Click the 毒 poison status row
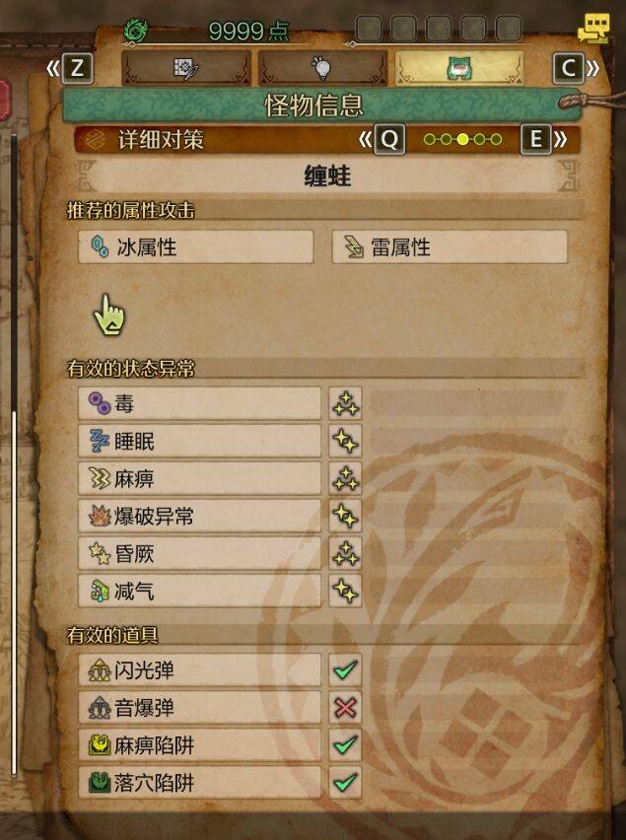This screenshot has height=840, width=626. tap(200, 403)
